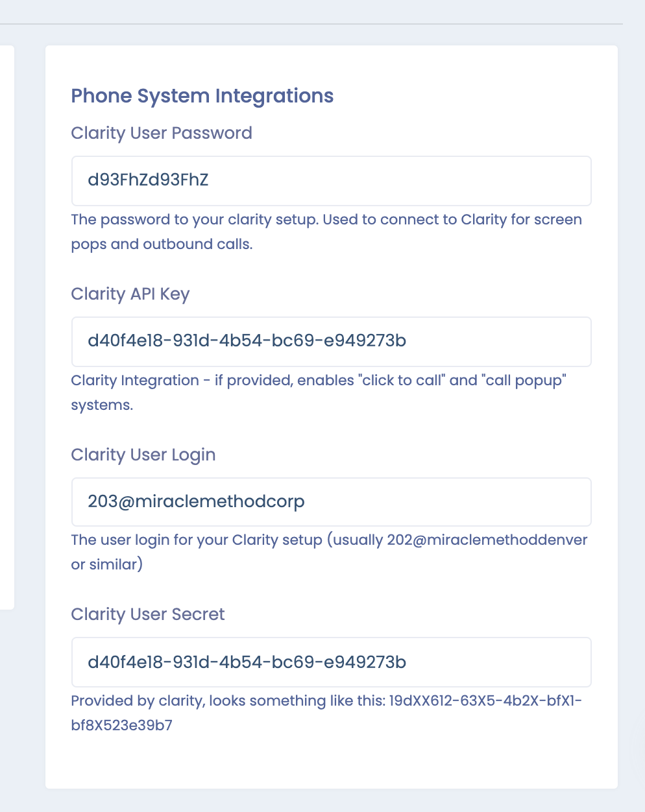Click "The password to your clarity setup" sentence

(x=194, y=220)
